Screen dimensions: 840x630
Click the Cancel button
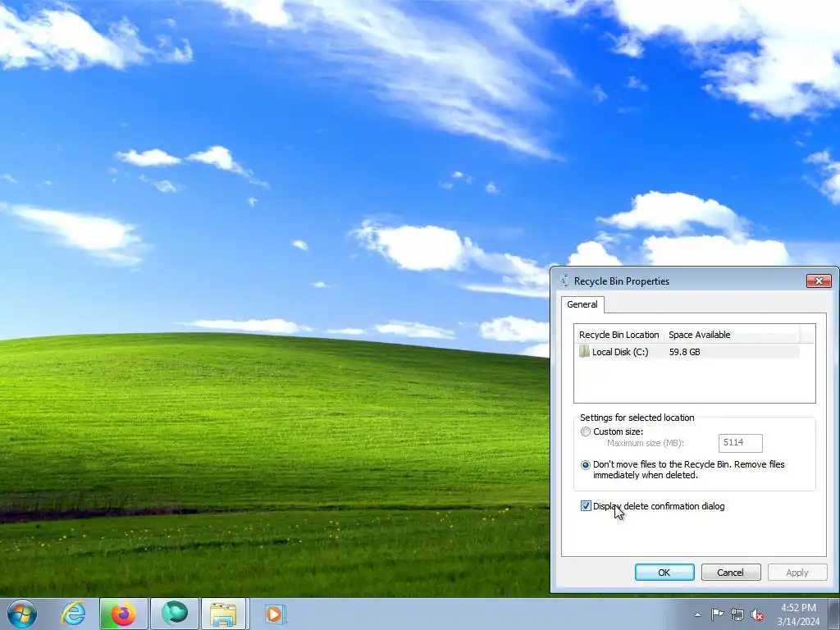click(x=731, y=573)
